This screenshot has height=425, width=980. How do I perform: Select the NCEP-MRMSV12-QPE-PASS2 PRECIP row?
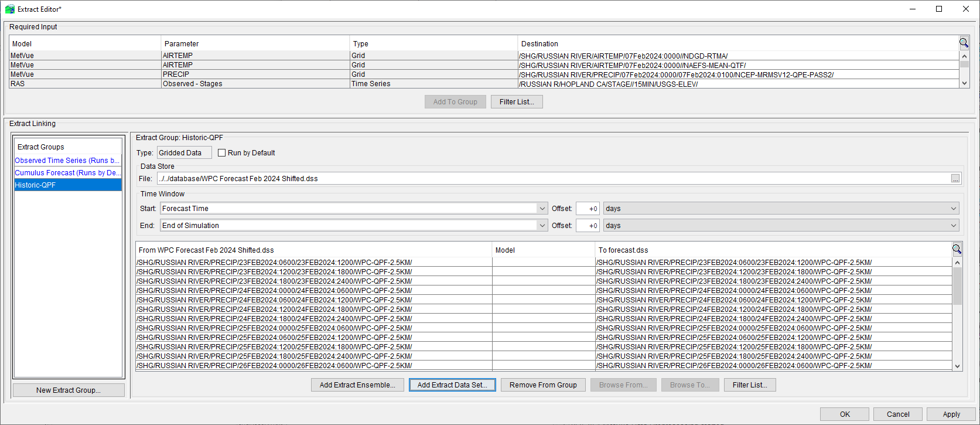click(484, 74)
